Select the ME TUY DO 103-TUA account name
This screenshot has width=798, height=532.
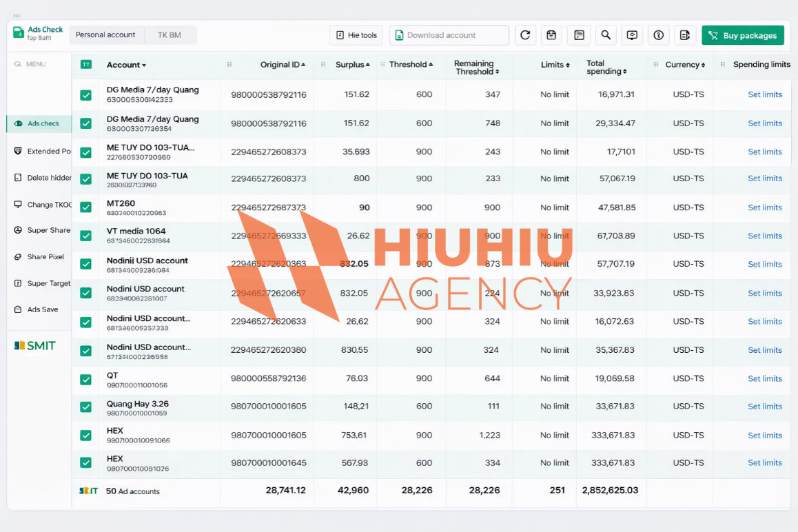tap(147, 176)
